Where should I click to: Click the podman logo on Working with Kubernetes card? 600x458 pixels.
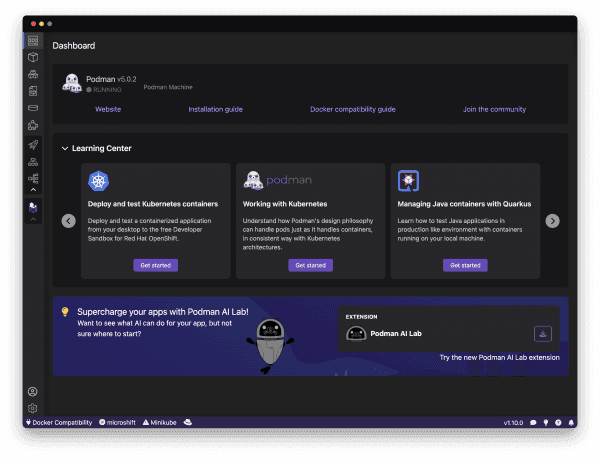(x=278, y=180)
